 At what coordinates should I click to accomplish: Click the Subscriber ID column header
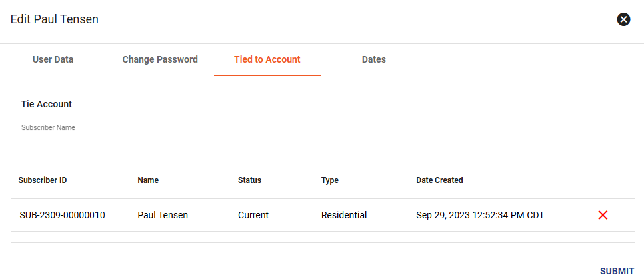(43, 180)
